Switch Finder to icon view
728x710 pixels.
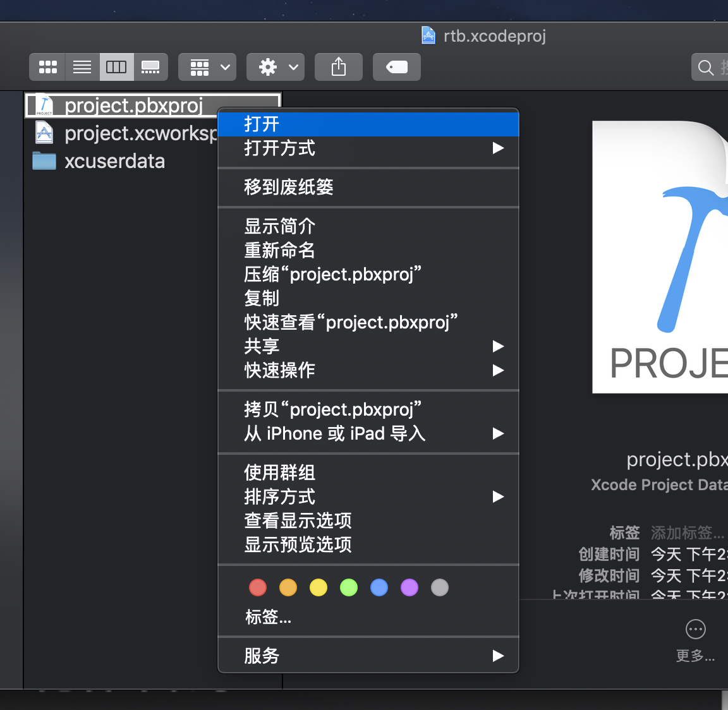tap(47, 68)
